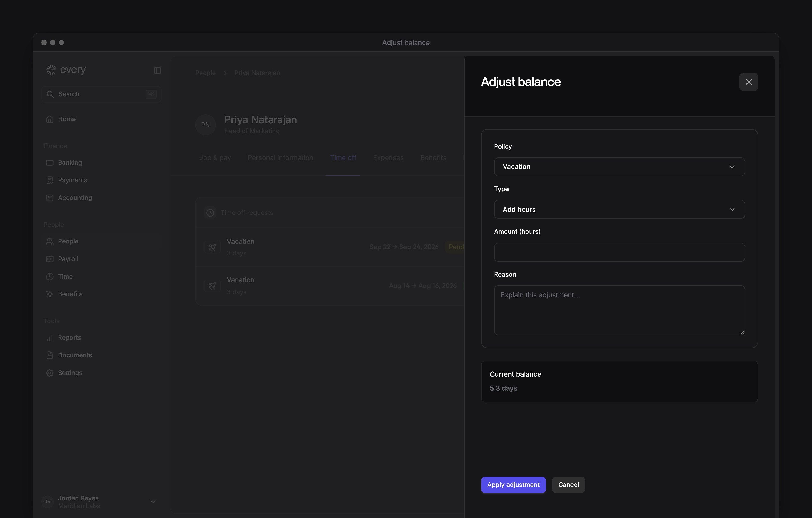Switch to the Expenses tab
Viewport: 812px width, 518px height.
(x=388, y=158)
